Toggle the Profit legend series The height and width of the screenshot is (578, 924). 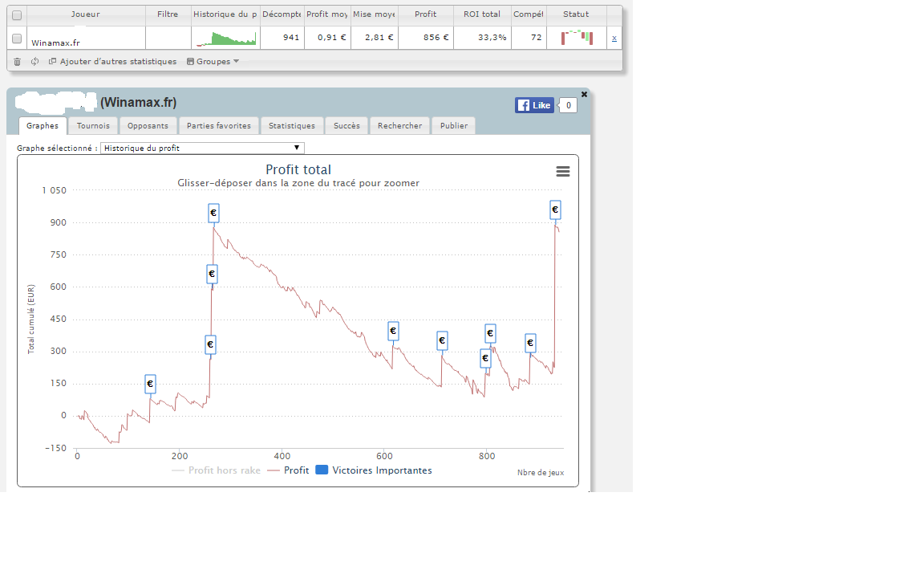click(288, 470)
